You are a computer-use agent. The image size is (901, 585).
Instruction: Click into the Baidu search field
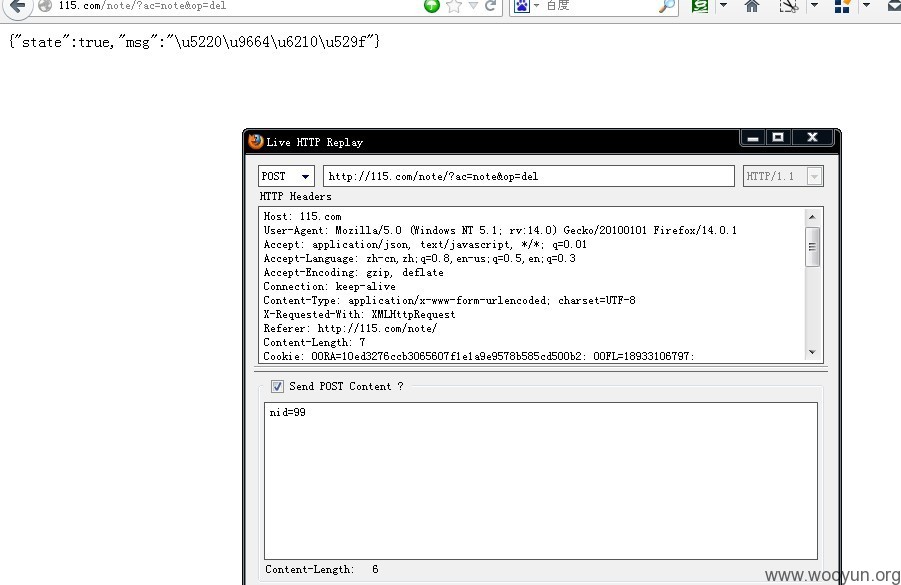coord(598,6)
